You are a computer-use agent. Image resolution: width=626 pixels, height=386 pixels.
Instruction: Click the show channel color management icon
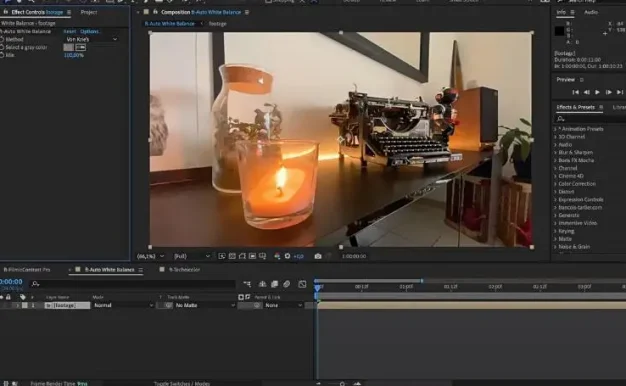click(x=277, y=256)
